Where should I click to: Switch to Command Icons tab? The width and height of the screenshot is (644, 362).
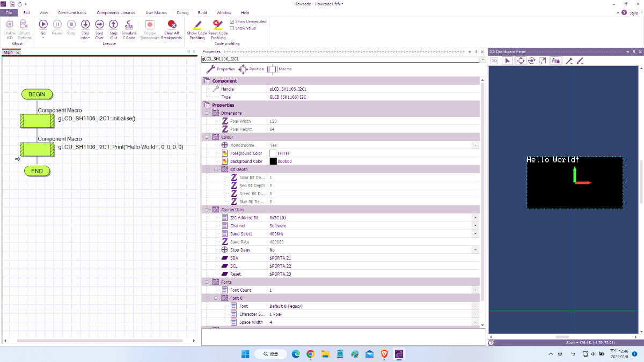pyautogui.click(x=72, y=12)
